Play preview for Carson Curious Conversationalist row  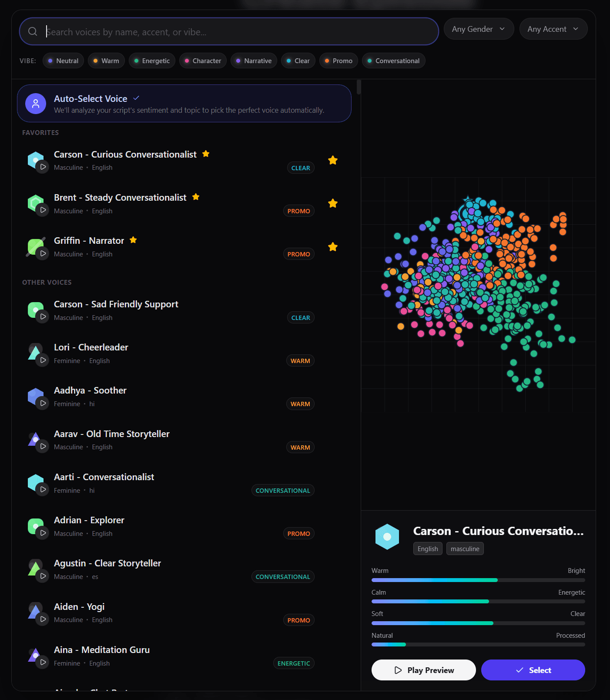[43, 167]
